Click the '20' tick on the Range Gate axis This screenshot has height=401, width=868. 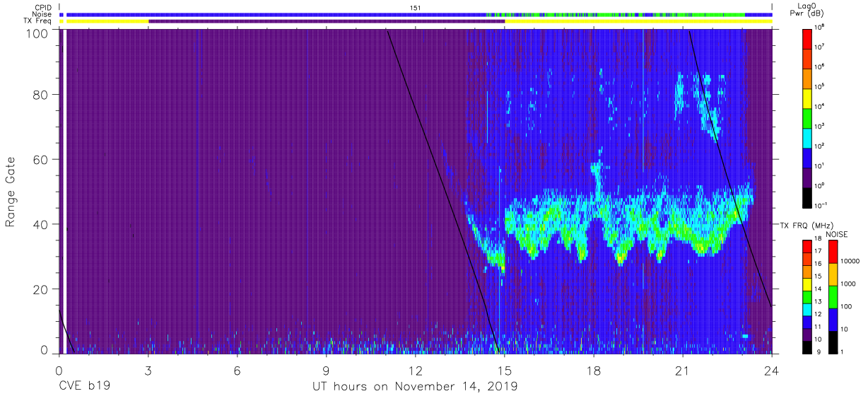point(41,289)
